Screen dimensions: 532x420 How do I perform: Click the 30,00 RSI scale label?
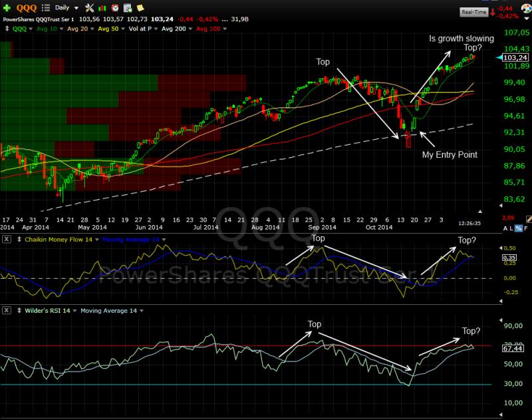(513, 383)
